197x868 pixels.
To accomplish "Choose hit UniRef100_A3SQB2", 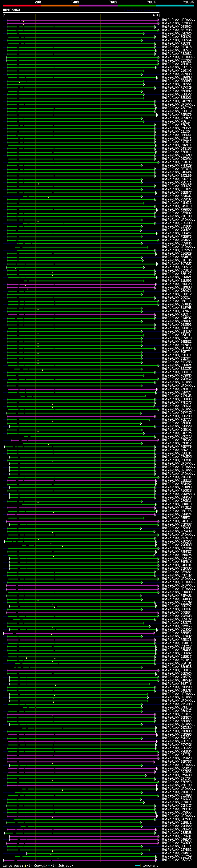I will (x=177, y=54).
